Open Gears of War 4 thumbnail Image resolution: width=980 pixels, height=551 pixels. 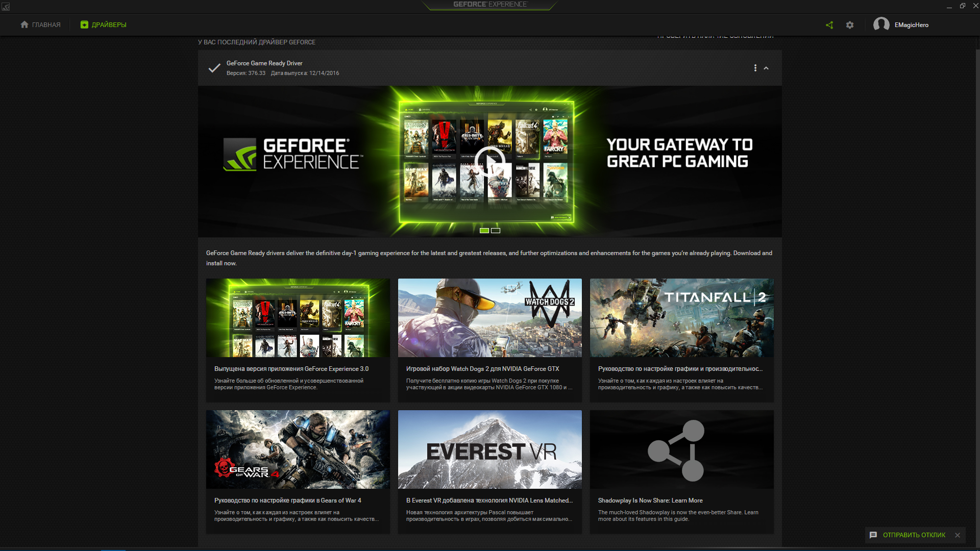[x=298, y=449]
